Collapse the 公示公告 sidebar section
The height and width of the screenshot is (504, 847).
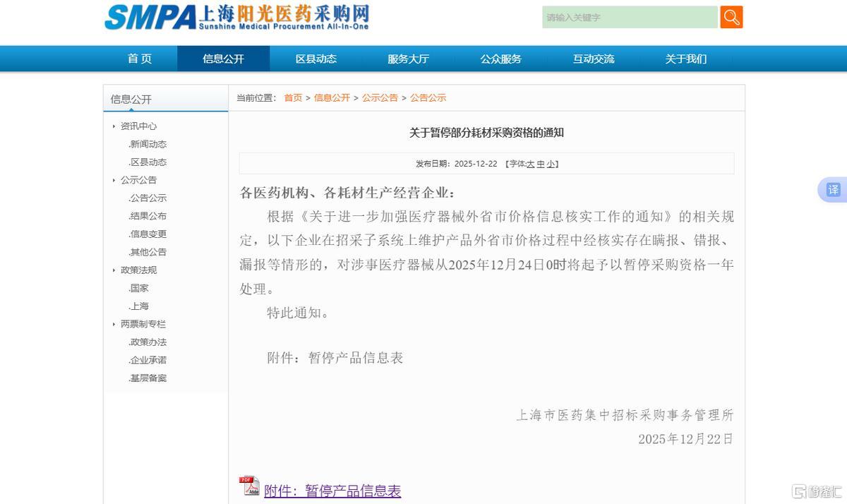[x=114, y=180]
